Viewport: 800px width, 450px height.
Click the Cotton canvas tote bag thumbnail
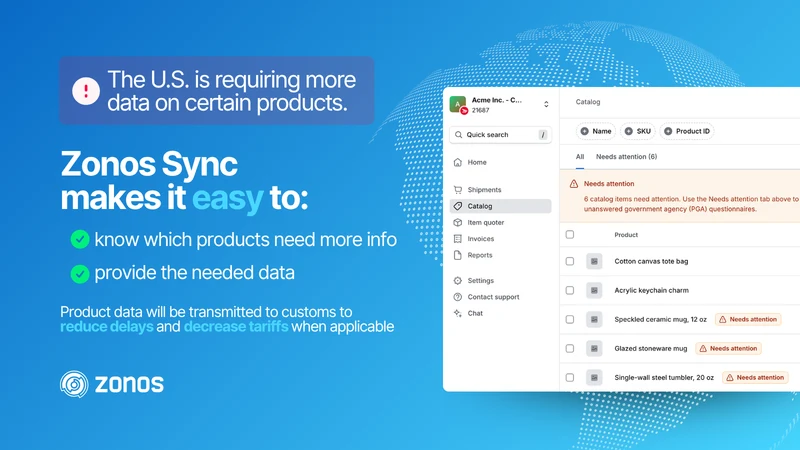point(594,261)
